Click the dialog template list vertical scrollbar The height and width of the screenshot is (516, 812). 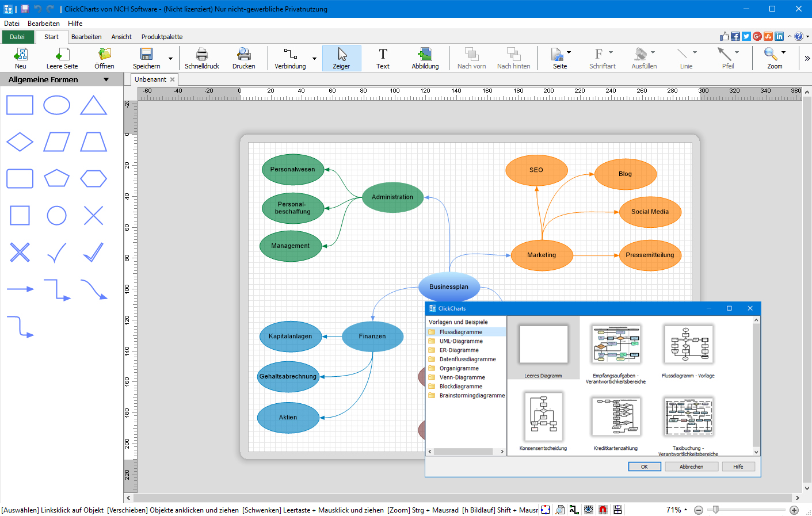point(756,385)
